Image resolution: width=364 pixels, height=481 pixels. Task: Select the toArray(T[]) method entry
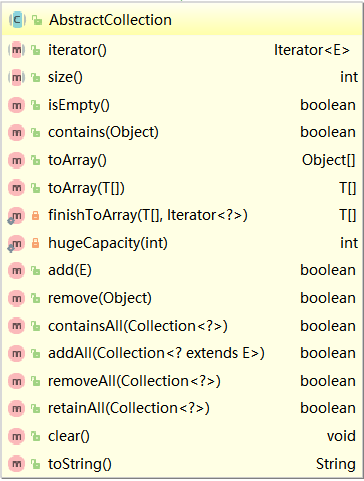click(x=182, y=188)
